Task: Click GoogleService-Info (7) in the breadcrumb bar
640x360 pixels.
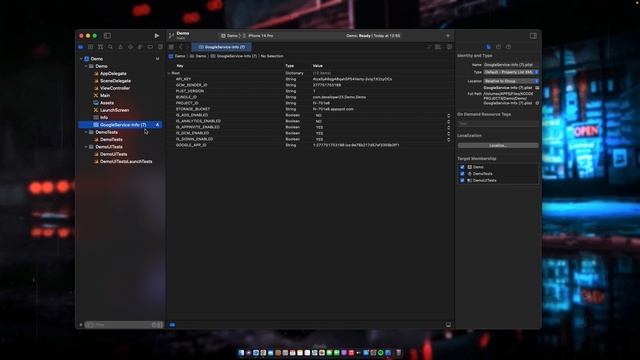Action: pos(233,56)
